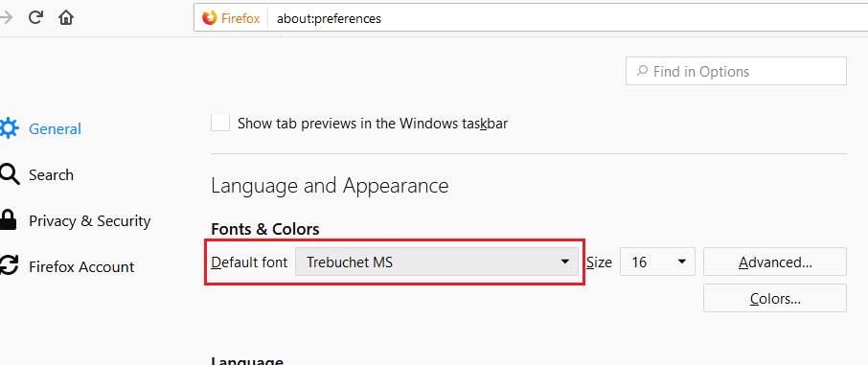Open the Advanced fonts dialog
The image size is (868, 365).
click(x=775, y=262)
